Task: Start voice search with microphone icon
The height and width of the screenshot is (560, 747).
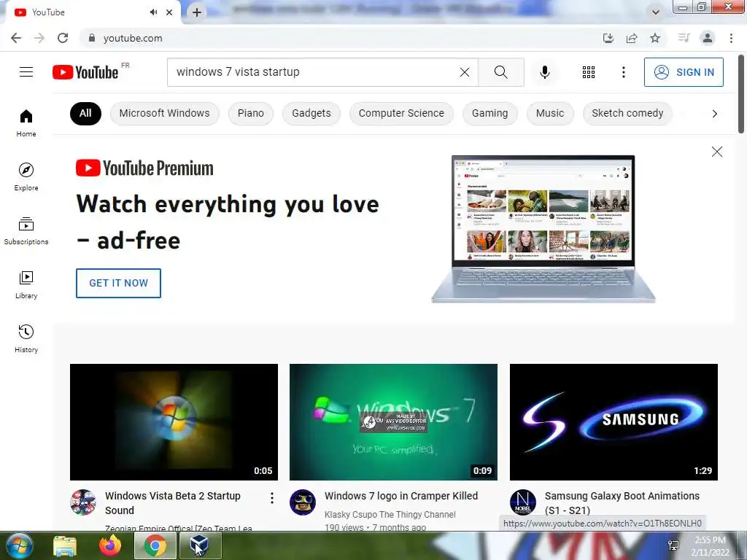Action: (x=544, y=72)
